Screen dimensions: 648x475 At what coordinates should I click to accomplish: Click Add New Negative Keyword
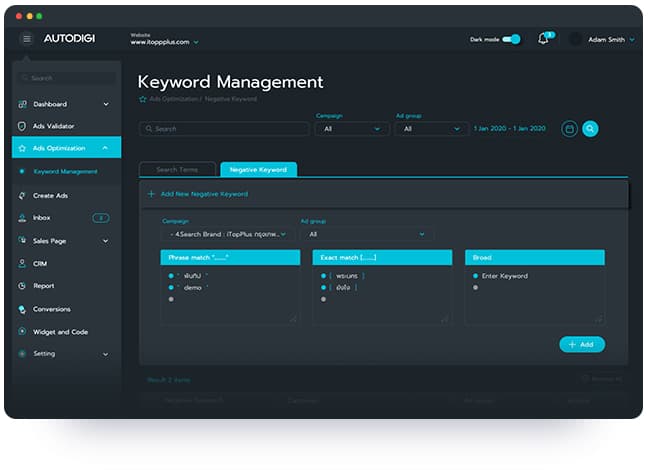197,194
